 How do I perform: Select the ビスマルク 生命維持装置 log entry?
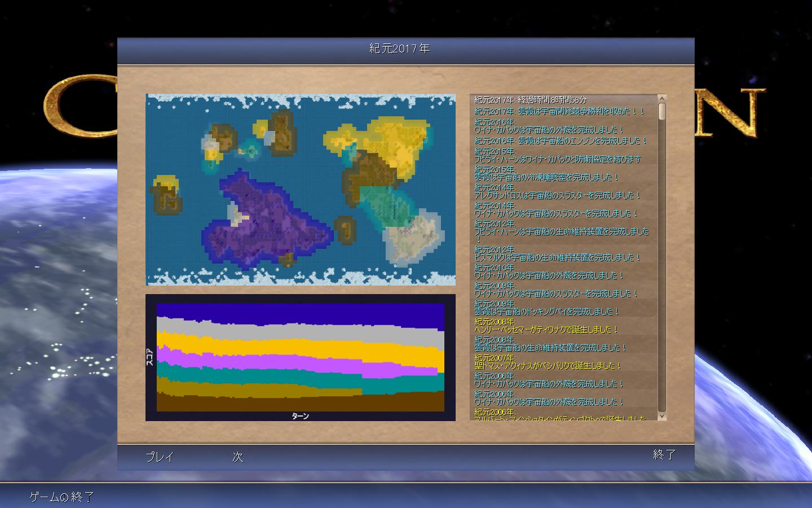[564, 253]
